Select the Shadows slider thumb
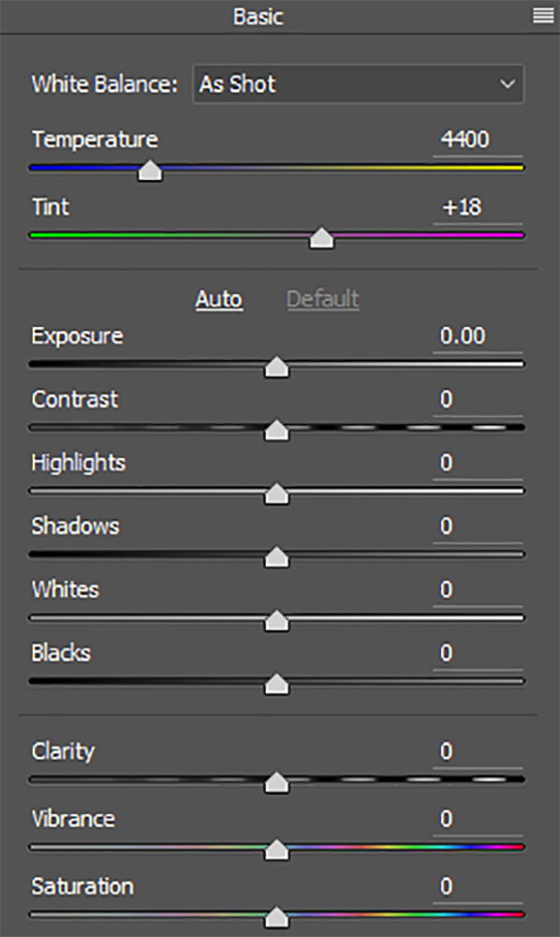 276,558
